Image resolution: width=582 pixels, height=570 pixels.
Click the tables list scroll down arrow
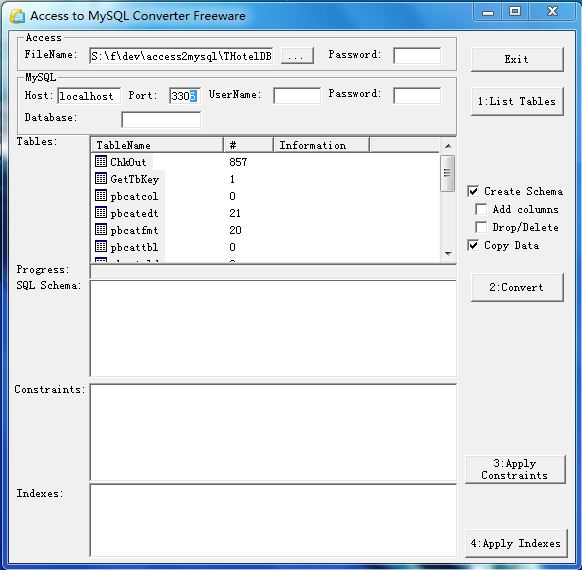tap(448, 254)
